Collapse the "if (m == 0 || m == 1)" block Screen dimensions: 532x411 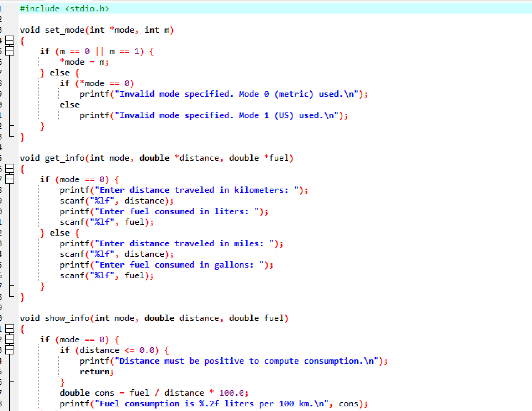[x=10, y=51]
